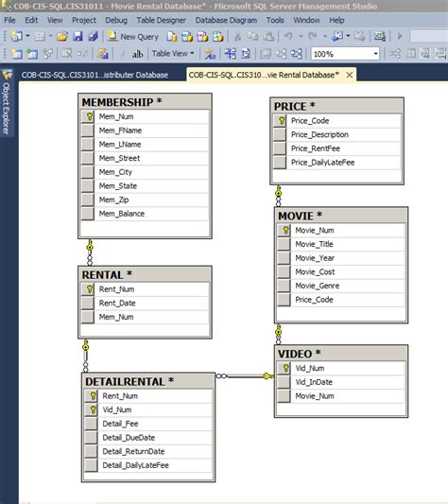Select the MEMBERSHIP table title bar

(x=145, y=102)
